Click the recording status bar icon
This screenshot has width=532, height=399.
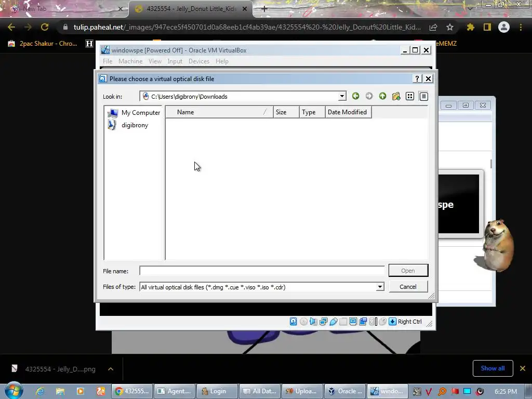pos(363,321)
